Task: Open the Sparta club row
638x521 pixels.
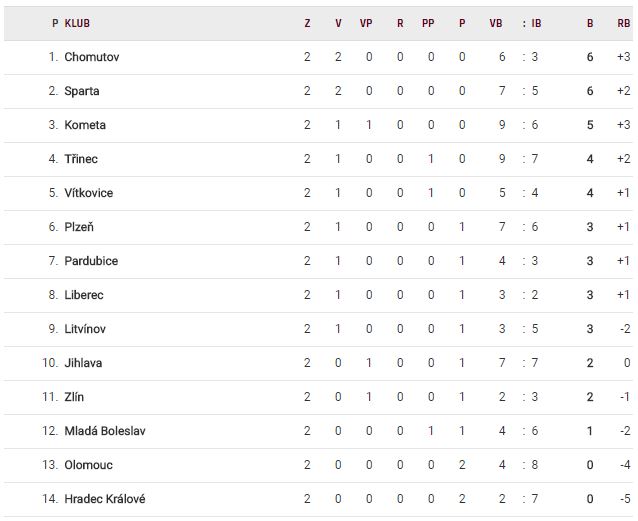Action: pos(81,91)
